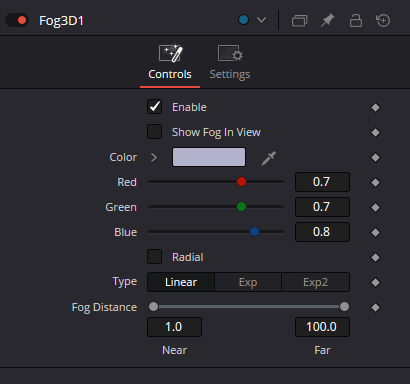Click the Red value field 0.7
This screenshot has width=410, height=384.
click(x=322, y=182)
